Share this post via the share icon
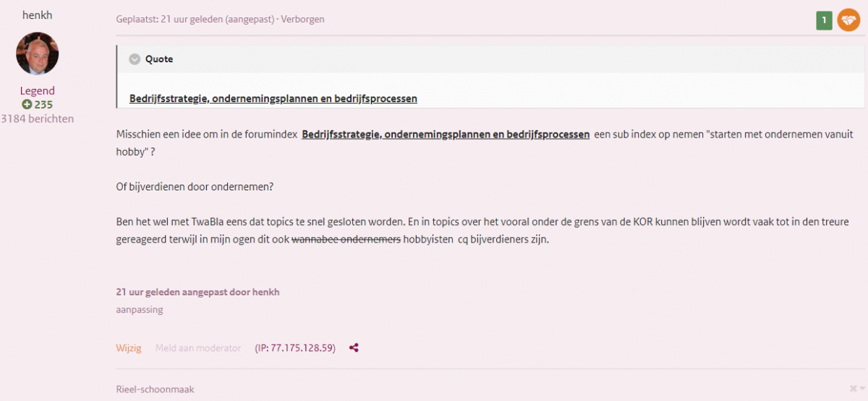The height and width of the screenshot is (401, 868). pyautogui.click(x=354, y=348)
